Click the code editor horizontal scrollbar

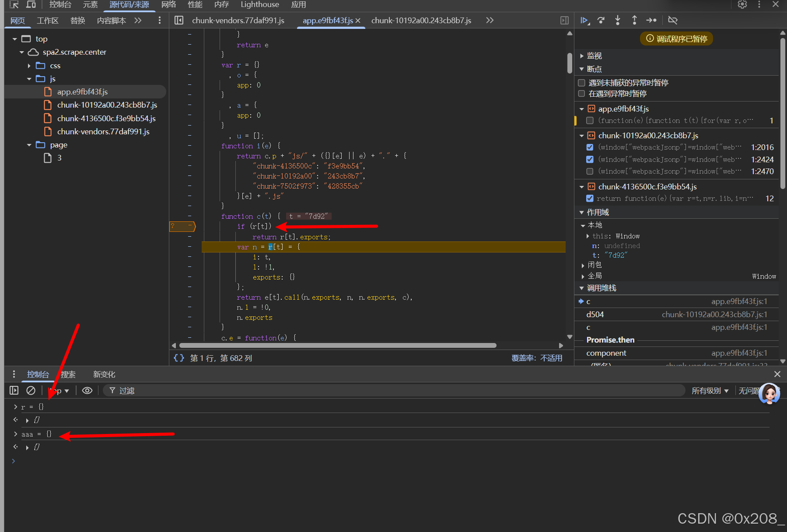[x=338, y=346]
